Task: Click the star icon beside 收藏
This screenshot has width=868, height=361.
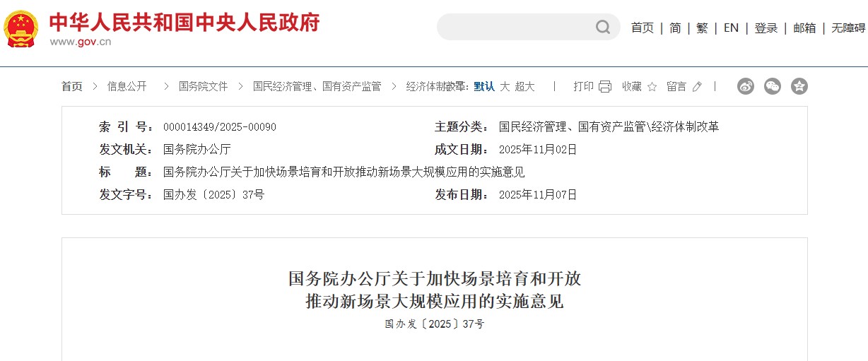Action: pos(652,87)
